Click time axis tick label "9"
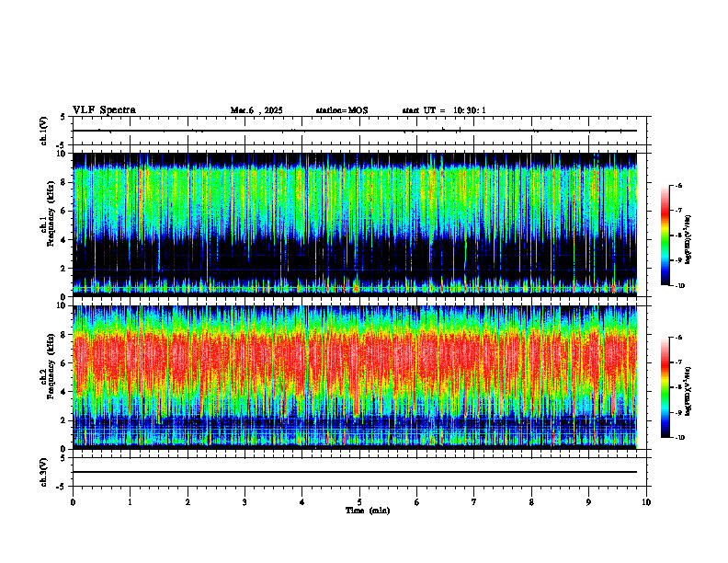This screenshot has width=728, height=563. 588,502
